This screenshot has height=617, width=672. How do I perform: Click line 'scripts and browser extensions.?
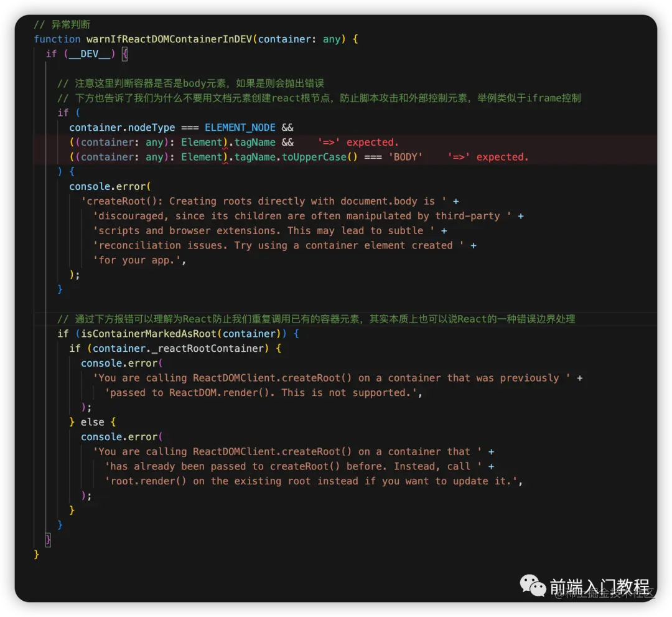(264, 231)
